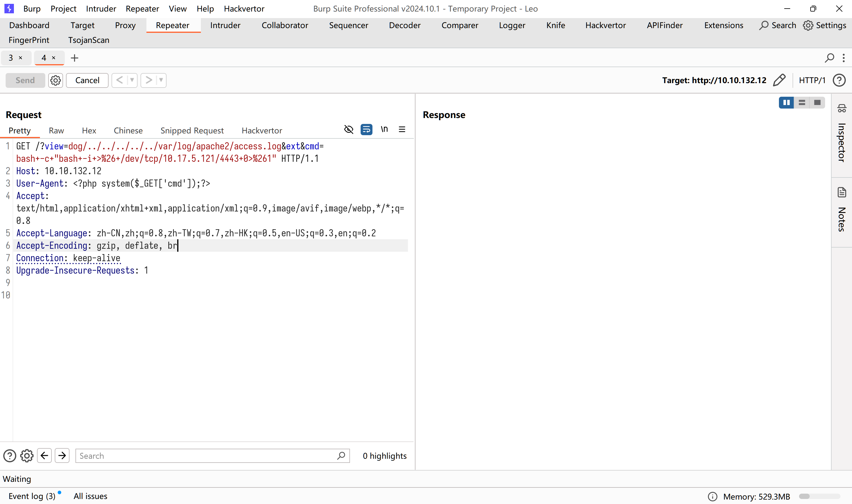Close Repeater tab 3
The height and width of the screenshot is (504, 852).
tap(21, 58)
